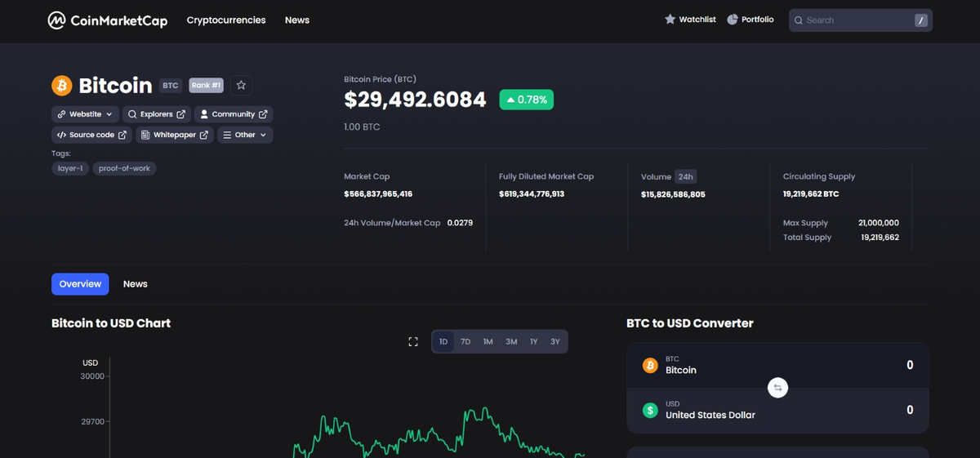Open the Watchlist star in the header
The height and width of the screenshot is (458, 980).
pyautogui.click(x=670, y=20)
